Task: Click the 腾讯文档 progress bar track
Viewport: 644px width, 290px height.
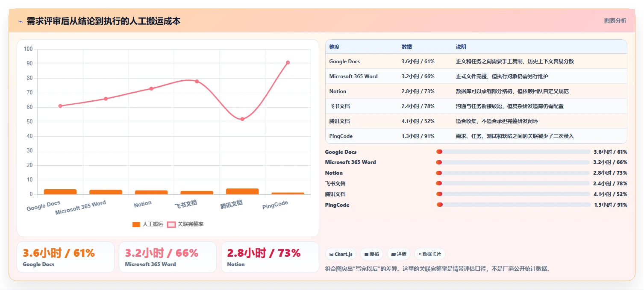Action: 513,194
